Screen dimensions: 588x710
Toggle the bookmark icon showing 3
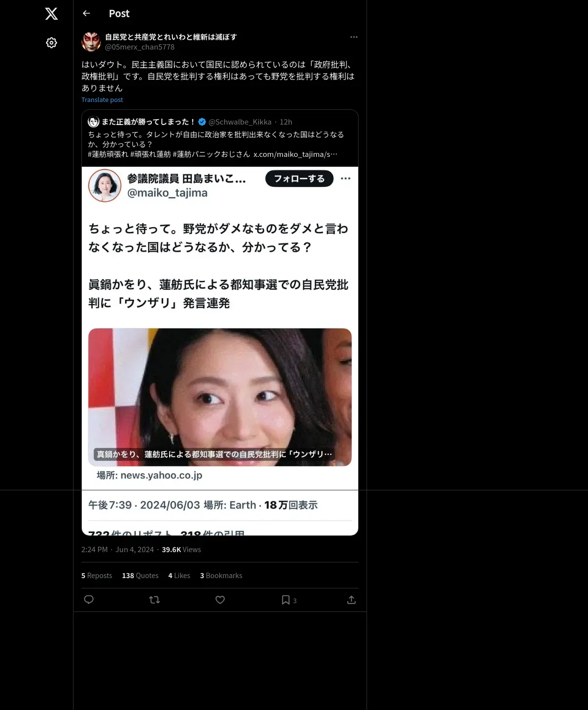point(289,600)
